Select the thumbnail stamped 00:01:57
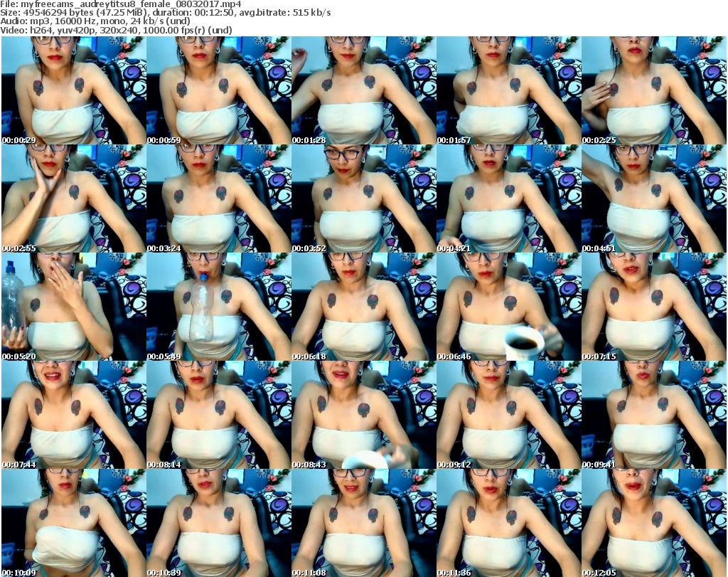 pos(508,90)
